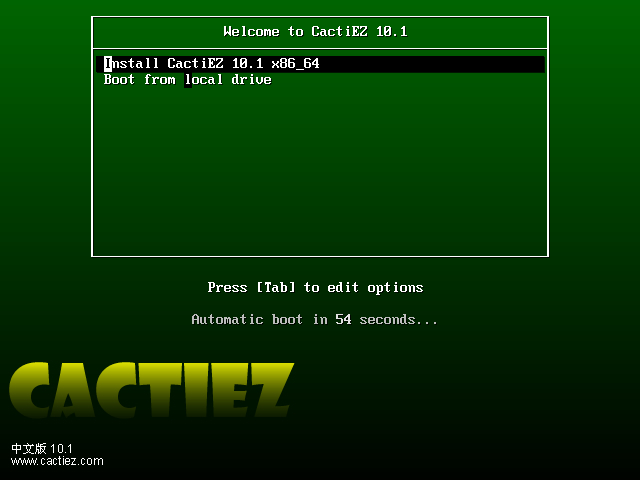Click the white cursor block on Install

pos(108,64)
